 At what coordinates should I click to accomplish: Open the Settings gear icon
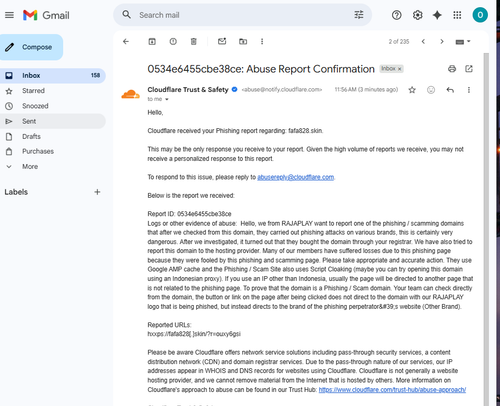coord(417,15)
